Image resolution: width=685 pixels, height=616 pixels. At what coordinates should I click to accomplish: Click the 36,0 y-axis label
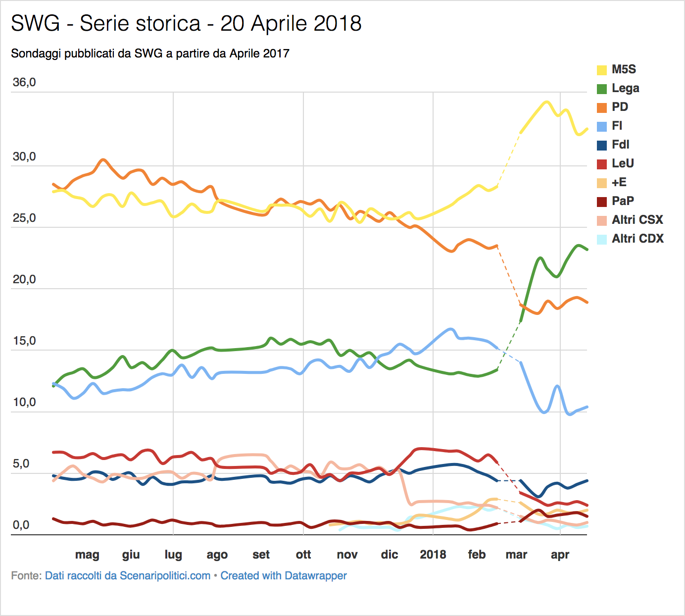coord(24,83)
